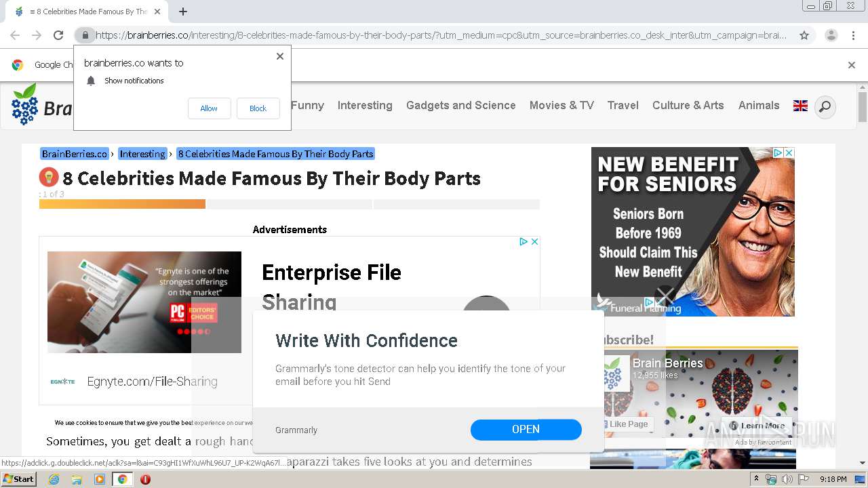Select the UK flag language icon
The height and width of the screenshot is (488, 868).
coord(800,106)
